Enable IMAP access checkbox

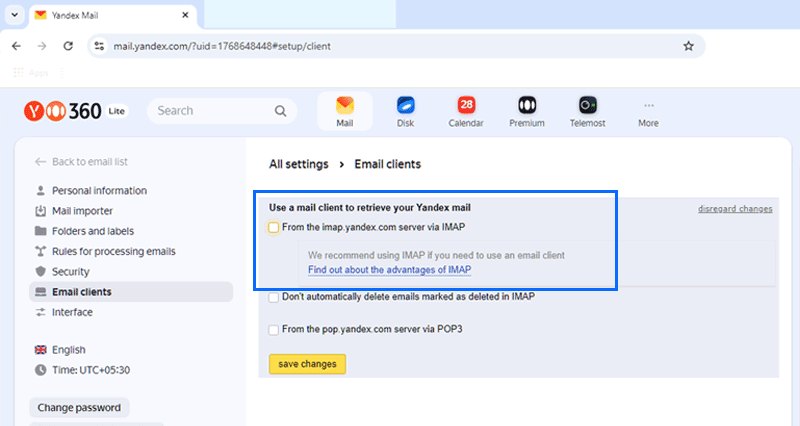click(x=273, y=228)
